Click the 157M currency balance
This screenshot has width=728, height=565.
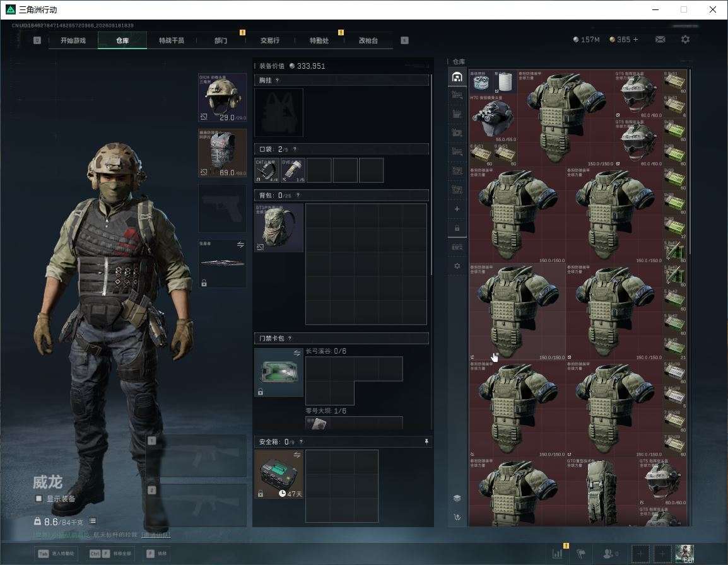587,40
